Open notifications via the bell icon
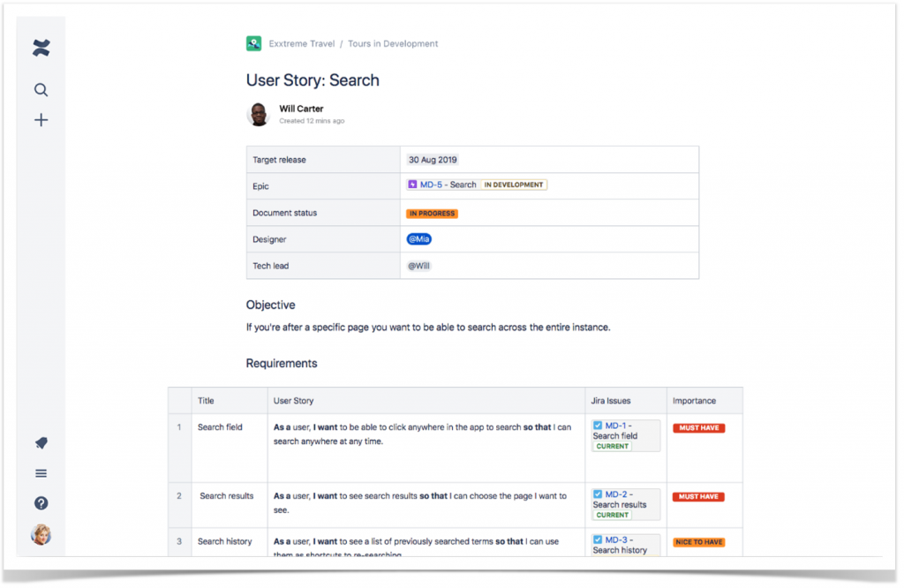The image size is (904, 588). coord(41,442)
